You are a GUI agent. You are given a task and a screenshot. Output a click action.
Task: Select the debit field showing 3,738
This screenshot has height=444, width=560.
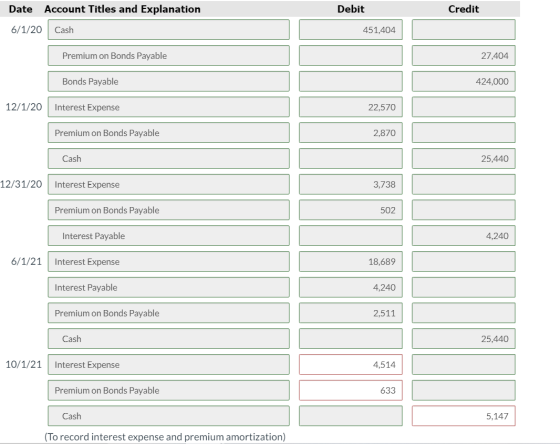click(351, 184)
